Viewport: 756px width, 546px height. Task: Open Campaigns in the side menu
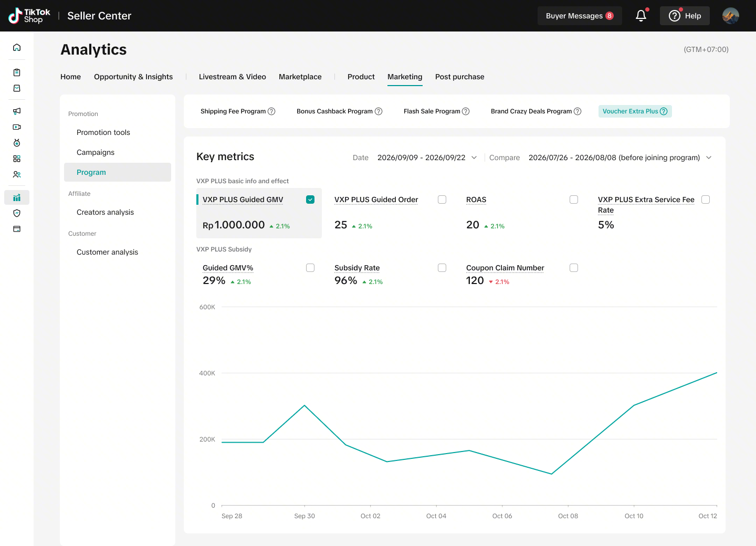tap(96, 152)
